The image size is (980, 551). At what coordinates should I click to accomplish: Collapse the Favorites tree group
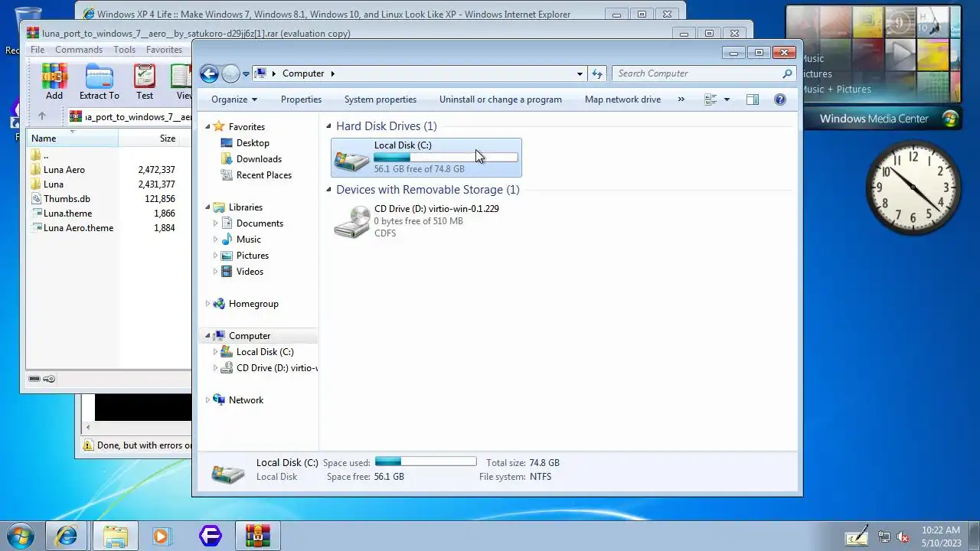207,127
